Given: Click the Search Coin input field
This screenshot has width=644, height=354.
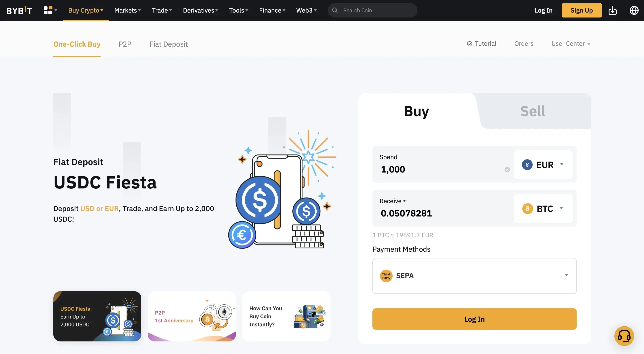Looking at the screenshot, I should pos(372,10).
